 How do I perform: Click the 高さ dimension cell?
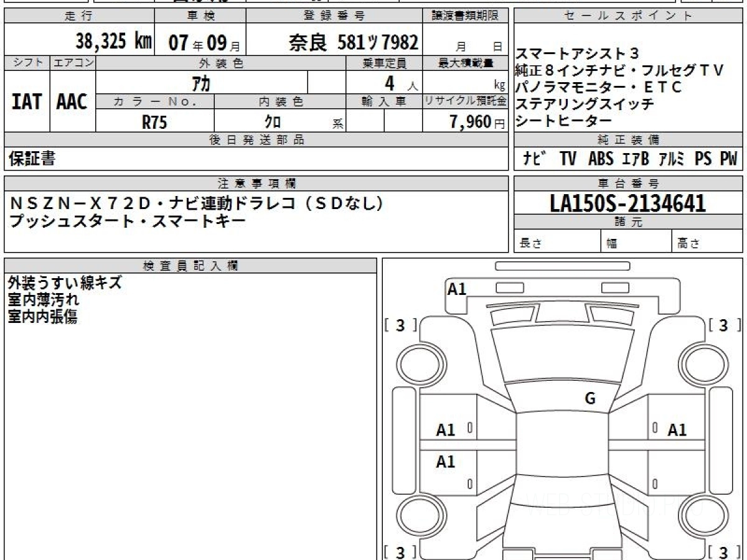(707, 241)
